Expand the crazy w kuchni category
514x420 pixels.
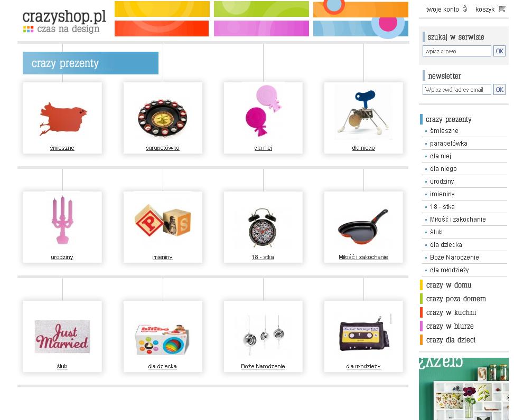coord(451,313)
